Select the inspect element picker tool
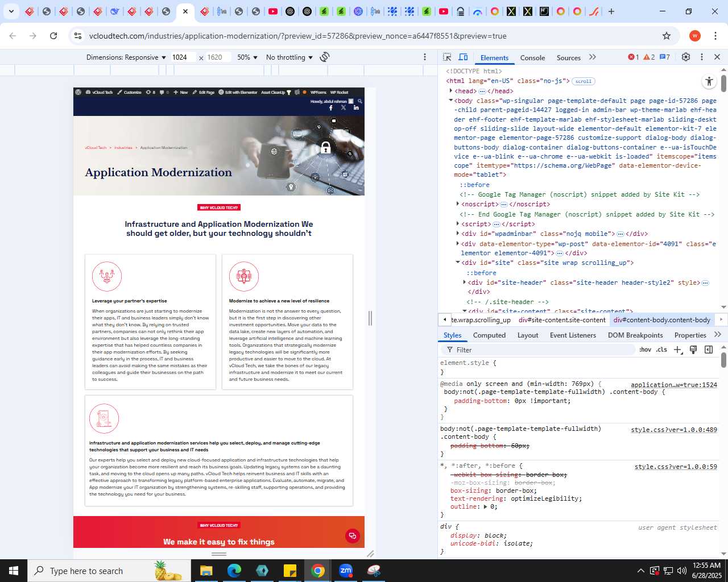The width and height of the screenshot is (728, 582). pos(447,57)
